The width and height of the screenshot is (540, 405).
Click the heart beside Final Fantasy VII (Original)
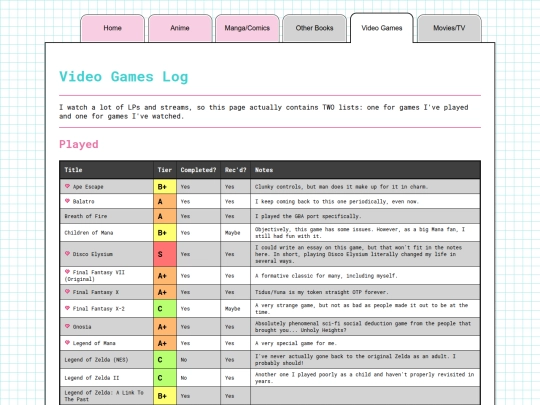[x=68, y=272]
